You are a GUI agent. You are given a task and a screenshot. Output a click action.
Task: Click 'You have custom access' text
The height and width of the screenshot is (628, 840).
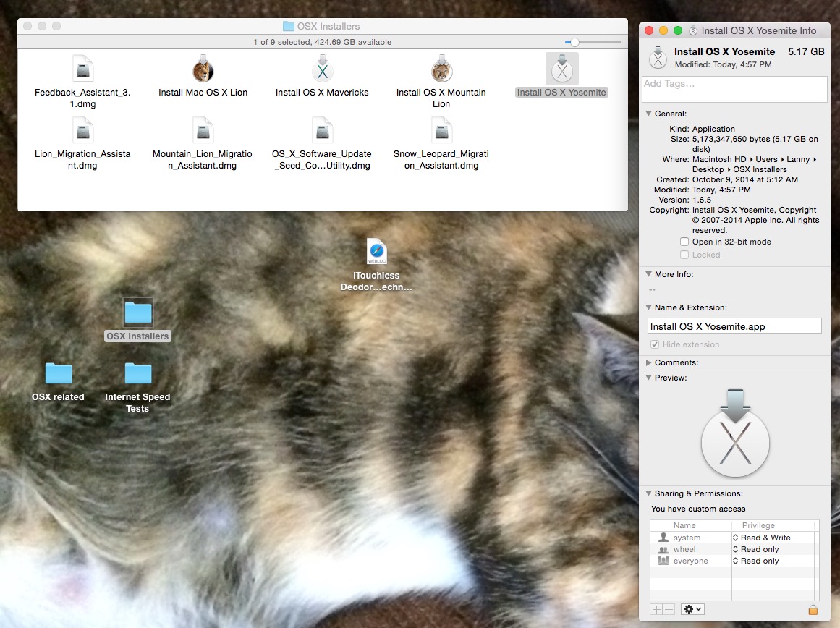point(698,509)
